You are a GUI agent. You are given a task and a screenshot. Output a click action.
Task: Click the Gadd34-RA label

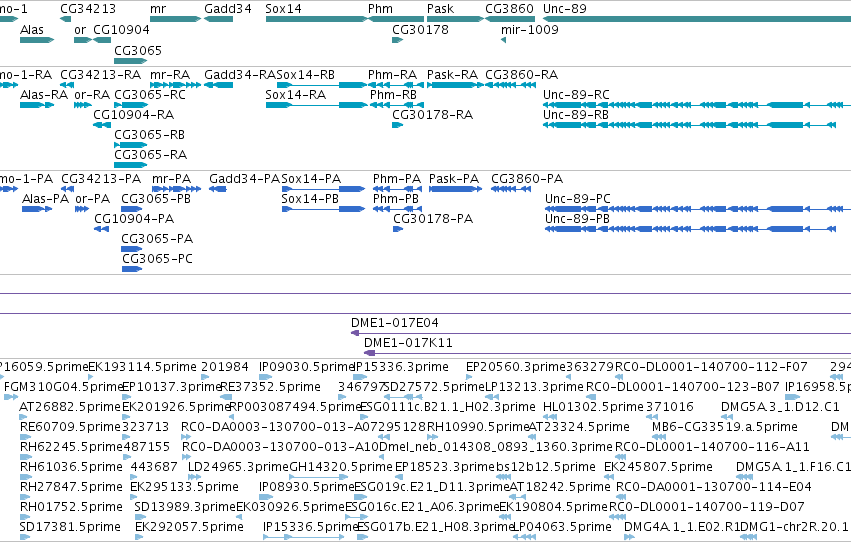point(240,74)
